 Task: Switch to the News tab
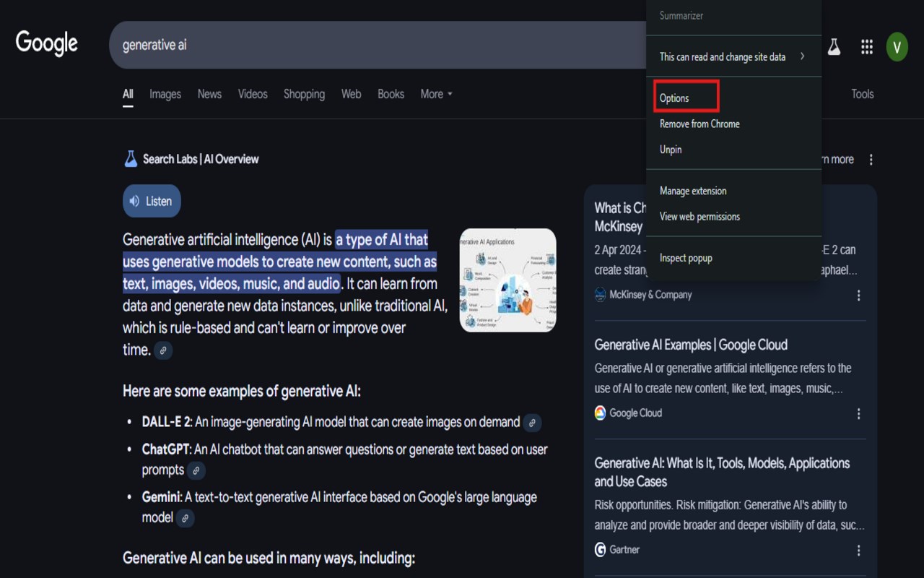[x=209, y=94]
